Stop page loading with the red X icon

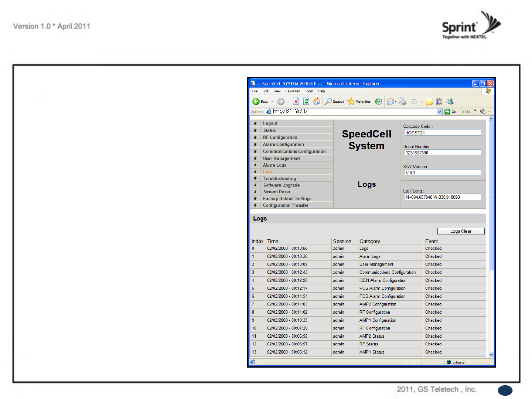[x=296, y=101]
